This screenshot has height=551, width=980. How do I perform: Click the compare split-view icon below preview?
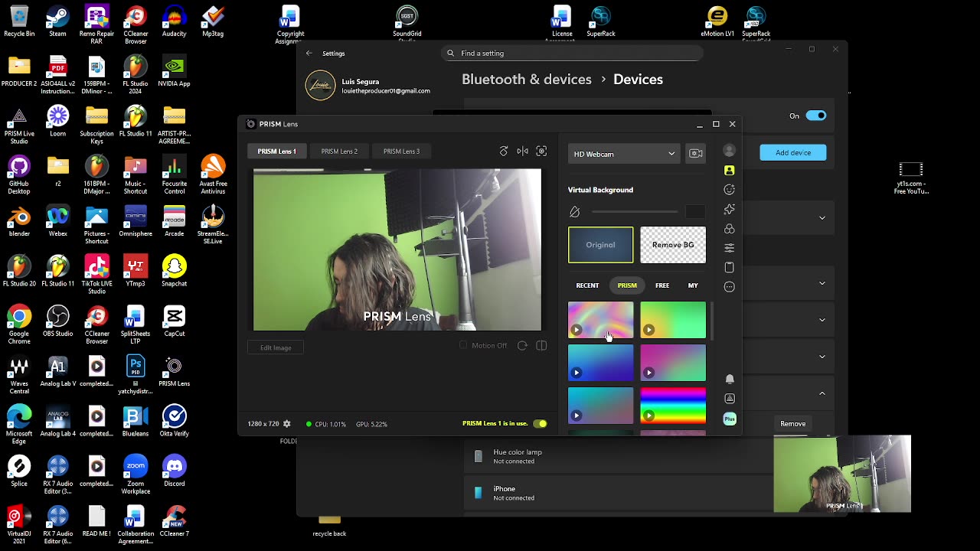pyautogui.click(x=541, y=346)
